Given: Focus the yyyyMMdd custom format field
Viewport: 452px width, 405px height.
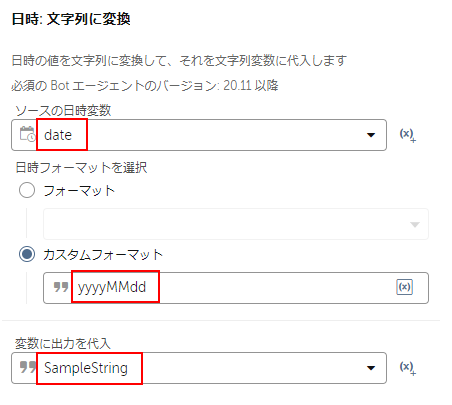Looking at the screenshot, I should (x=236, y=288).
